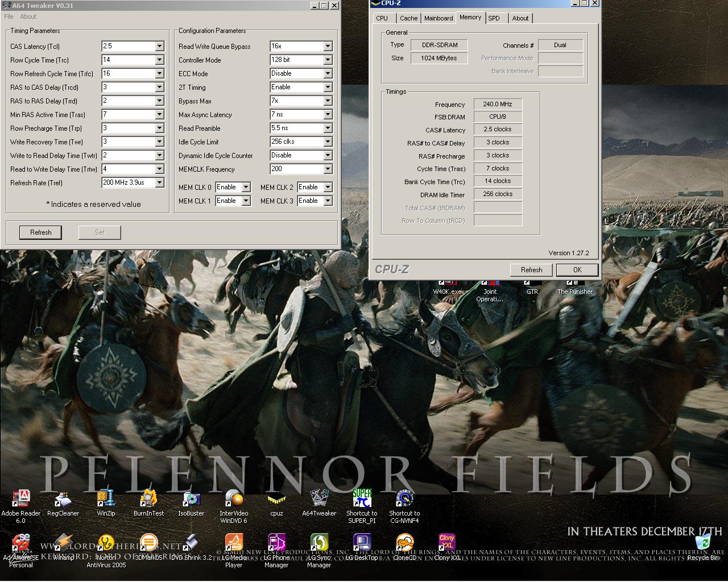Click Refresh button in A64 Tweaker
This screenshot has height=582, width=728.
point(40,232)
